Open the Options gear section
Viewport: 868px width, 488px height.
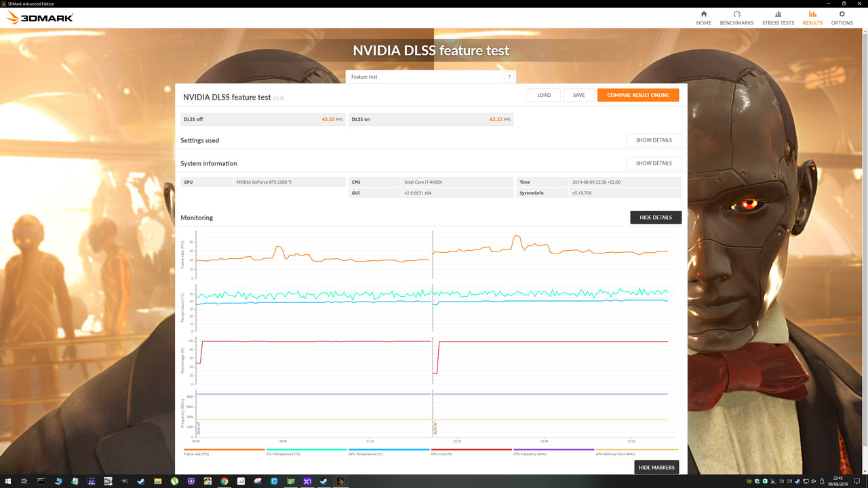tap(842, 18)
